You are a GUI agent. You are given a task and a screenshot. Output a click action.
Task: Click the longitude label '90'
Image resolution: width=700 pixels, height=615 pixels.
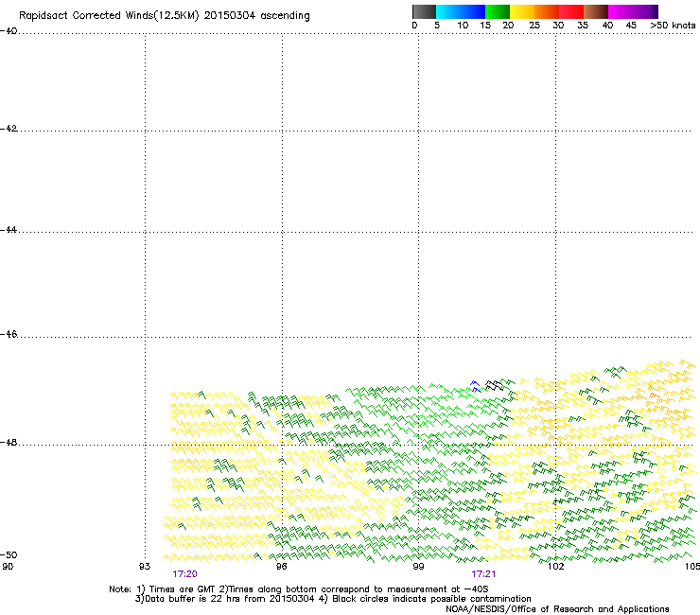click(x=8, y=567)
